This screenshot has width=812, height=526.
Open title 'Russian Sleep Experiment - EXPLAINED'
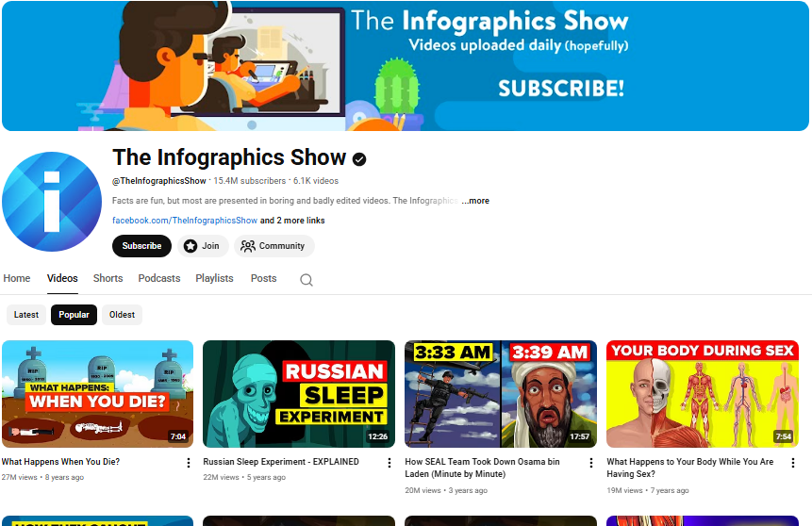(x=281, y=462)
